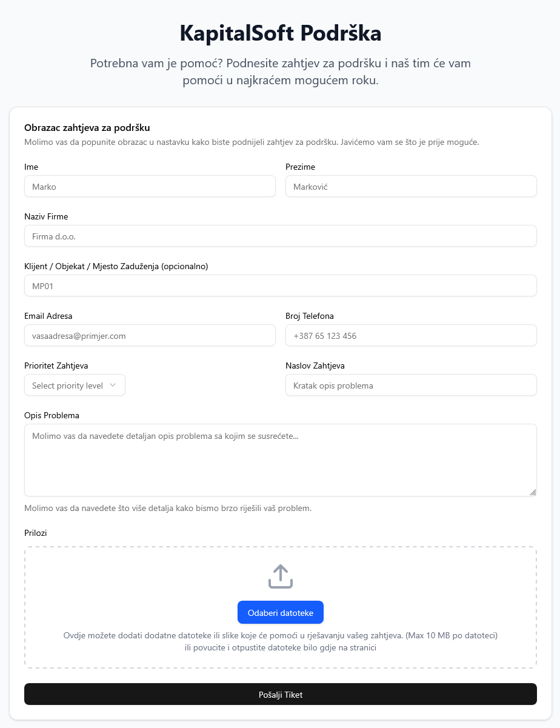Click the Prilozi label
Image resolution: width=560 pixels, height=728 pixels.
(x=36, y=533)
